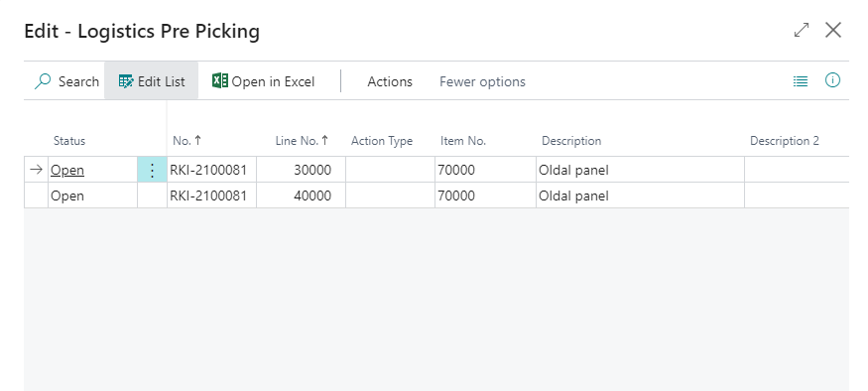Switch layout with the list view icon
The image size is (868, 391).
pos(801,81)
